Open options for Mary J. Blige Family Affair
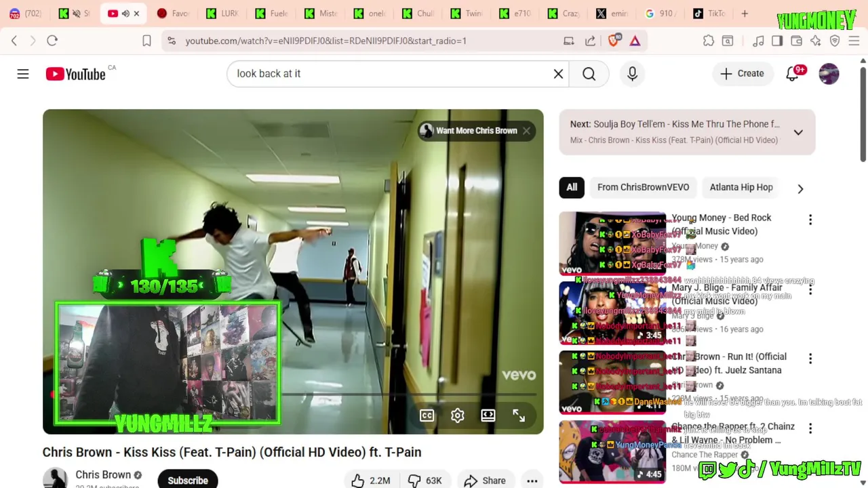Image resolution: width=868 pixels, height=488 pixels. tap(810, 289)
